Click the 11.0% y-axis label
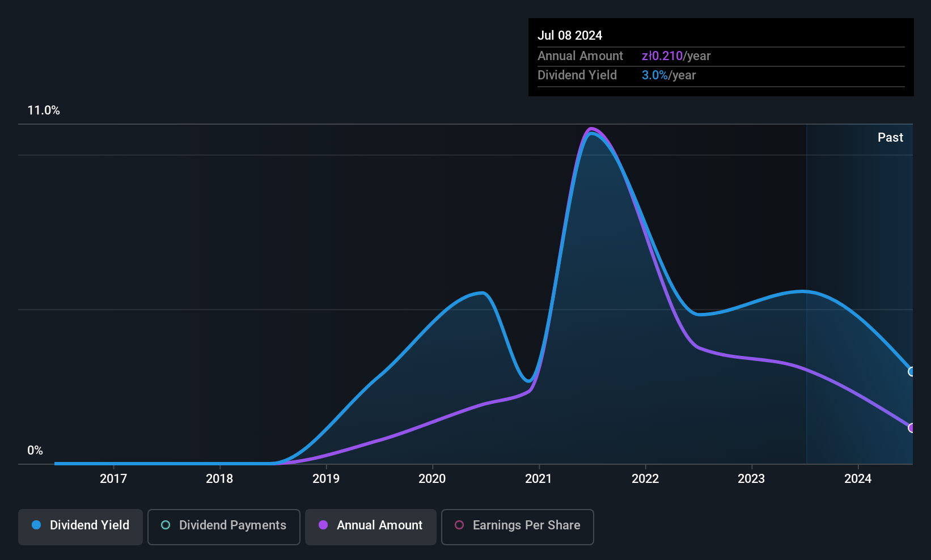Image resolution: width=931 pixels, height=560 pixels. [x=44, y=111]
